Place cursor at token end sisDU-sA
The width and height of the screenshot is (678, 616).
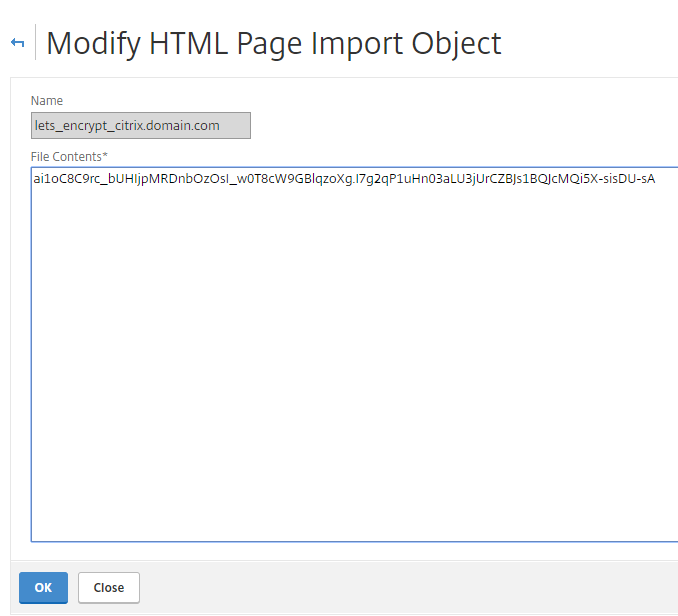(x=655, y=179)
